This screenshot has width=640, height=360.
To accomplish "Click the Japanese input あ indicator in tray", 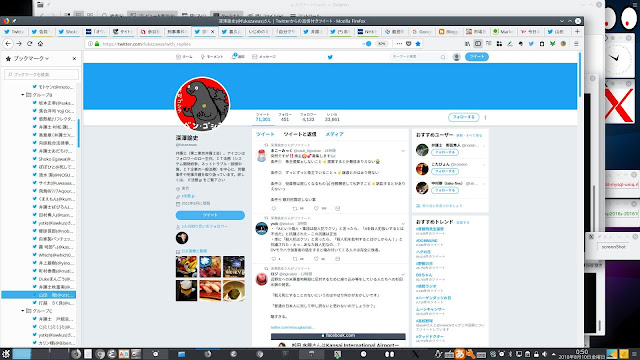I will [460, 353].
